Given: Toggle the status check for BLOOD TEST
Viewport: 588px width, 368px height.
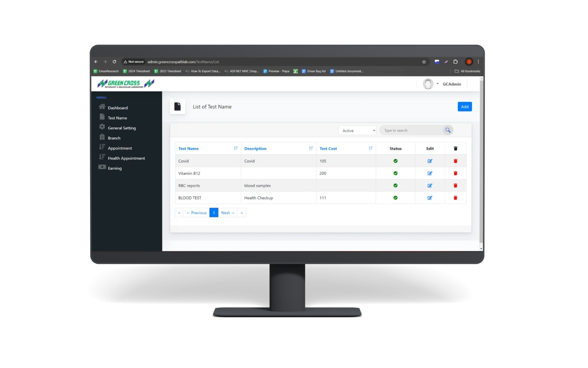Looking at the screenshot, I should [395, 198].
